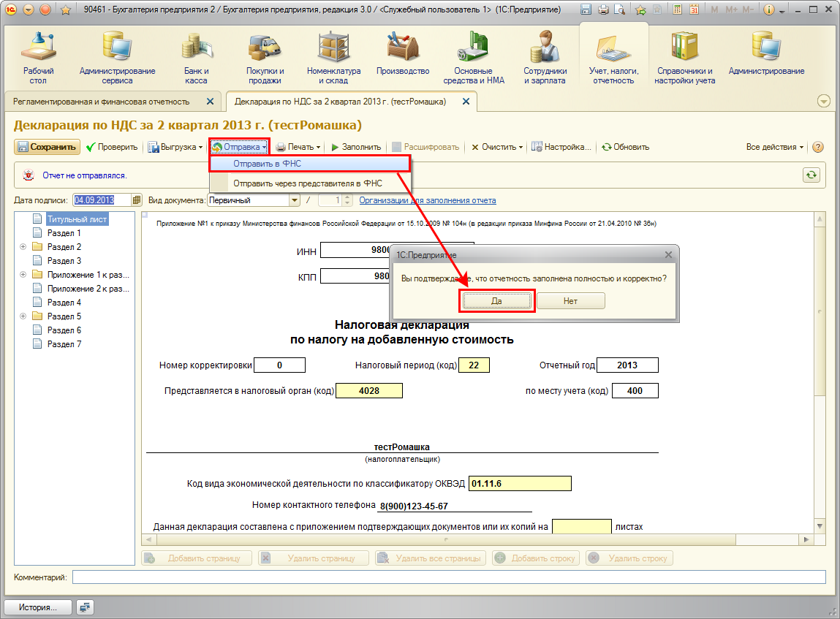Select the Учет, налоги, отчетность section
This screenshot has height=619, width=840.
point(613,58)
